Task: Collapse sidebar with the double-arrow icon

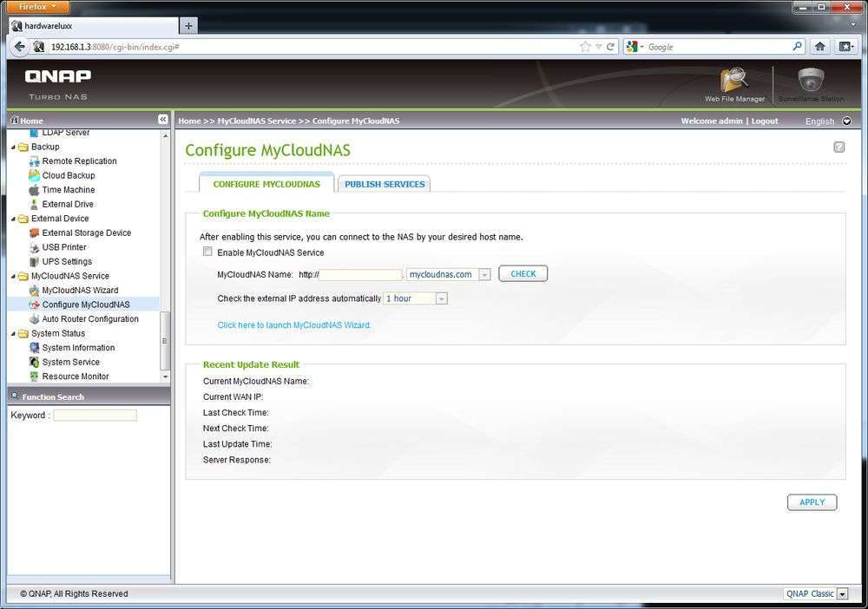Action: point(163,120)
